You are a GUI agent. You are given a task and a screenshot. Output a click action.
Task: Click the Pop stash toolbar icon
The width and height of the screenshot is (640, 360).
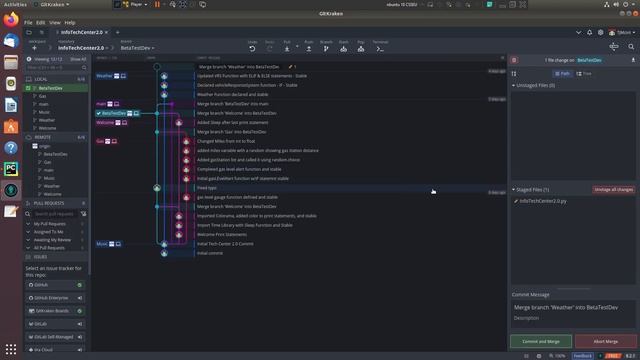pos(361,49)
